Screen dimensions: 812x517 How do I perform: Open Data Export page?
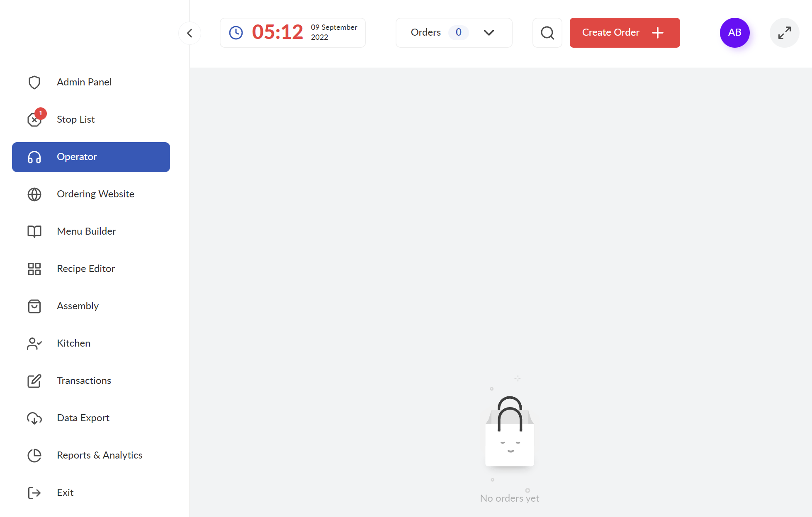click(91, 418)
